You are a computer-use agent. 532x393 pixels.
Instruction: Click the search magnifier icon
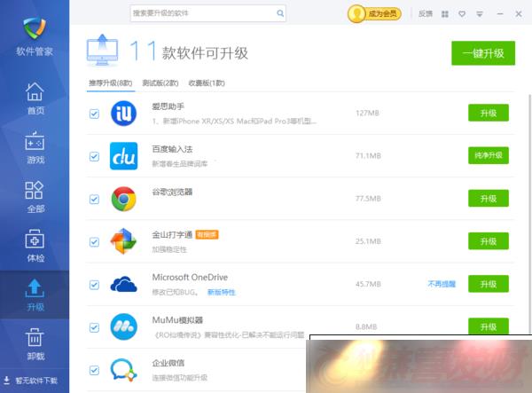coord(280,13)
